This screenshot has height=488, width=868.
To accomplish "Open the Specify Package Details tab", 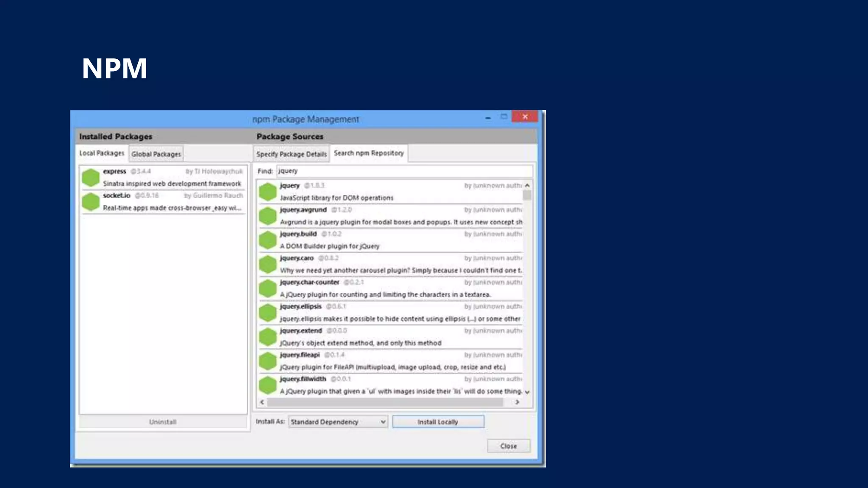I will [292, 154].
